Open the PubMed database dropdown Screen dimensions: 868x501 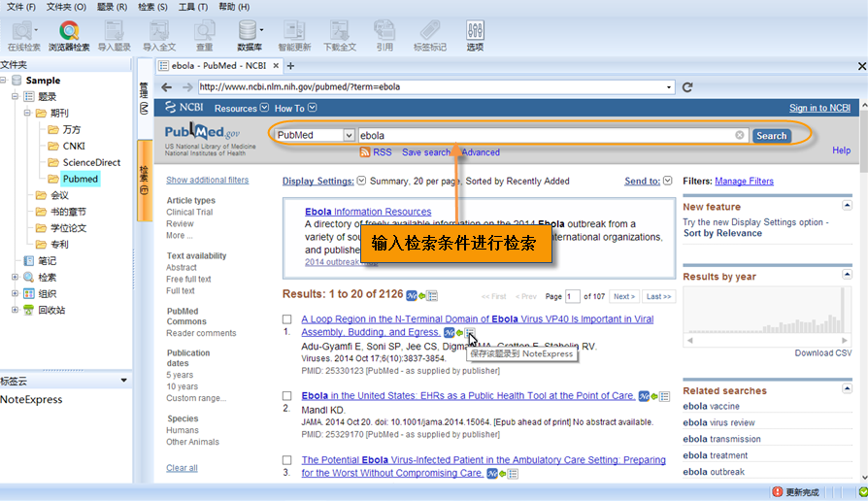349,135
